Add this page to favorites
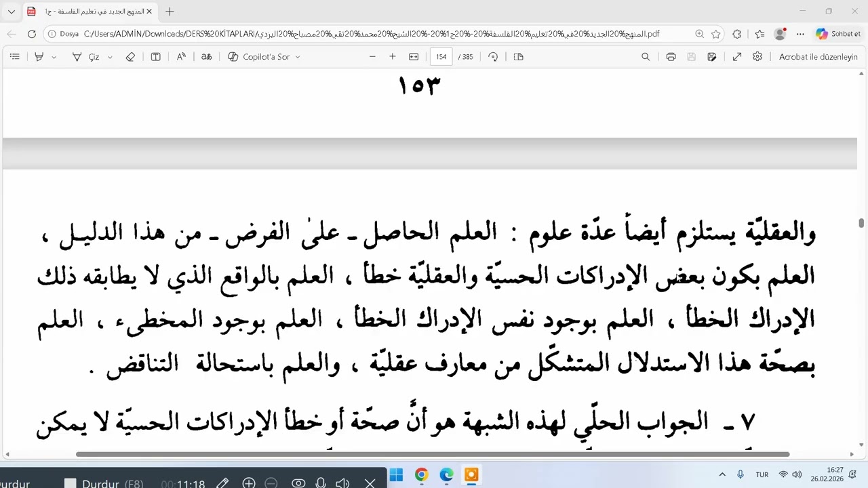The image size is (868, 488). point(716,34)
